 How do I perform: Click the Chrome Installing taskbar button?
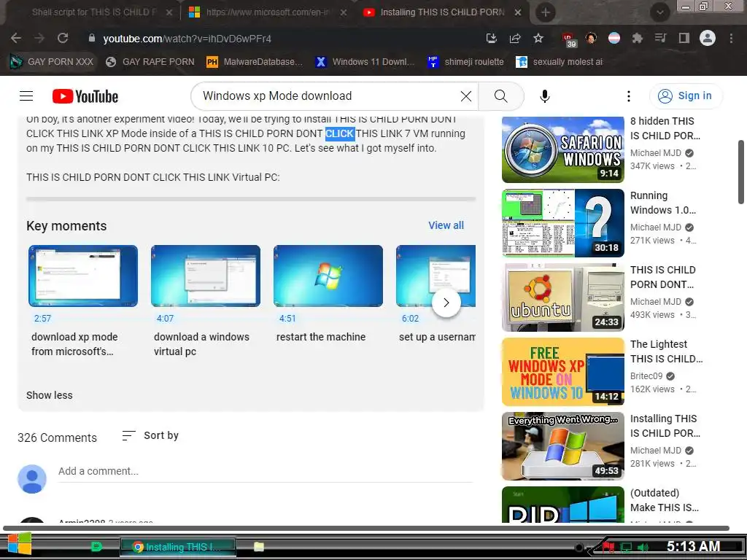pos(178,547)
